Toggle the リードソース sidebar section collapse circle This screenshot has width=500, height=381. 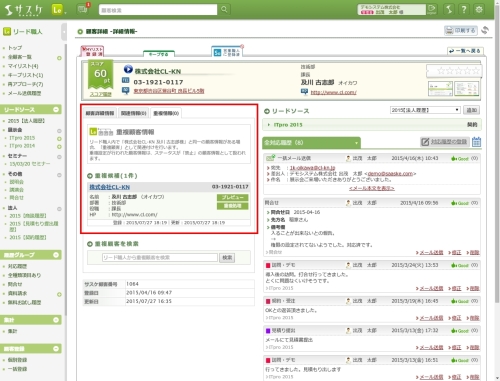pyautogui.click(x=56, y=109)
